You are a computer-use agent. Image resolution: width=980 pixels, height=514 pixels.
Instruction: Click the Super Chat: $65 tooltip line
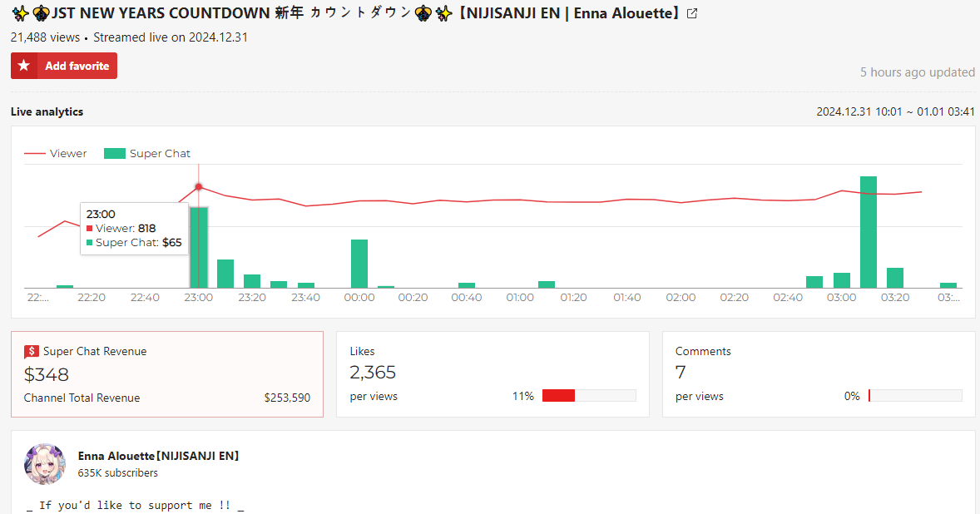(135, 243)
